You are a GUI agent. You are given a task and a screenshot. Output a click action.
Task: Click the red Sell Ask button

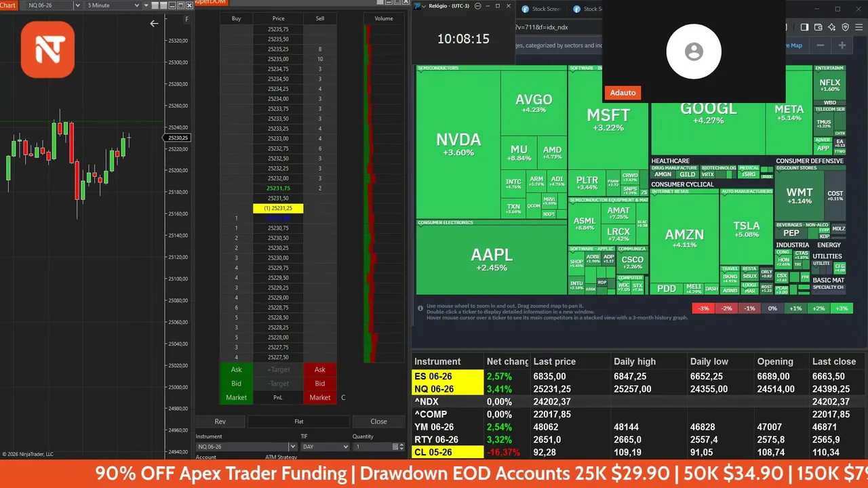(x=319, y=369)
